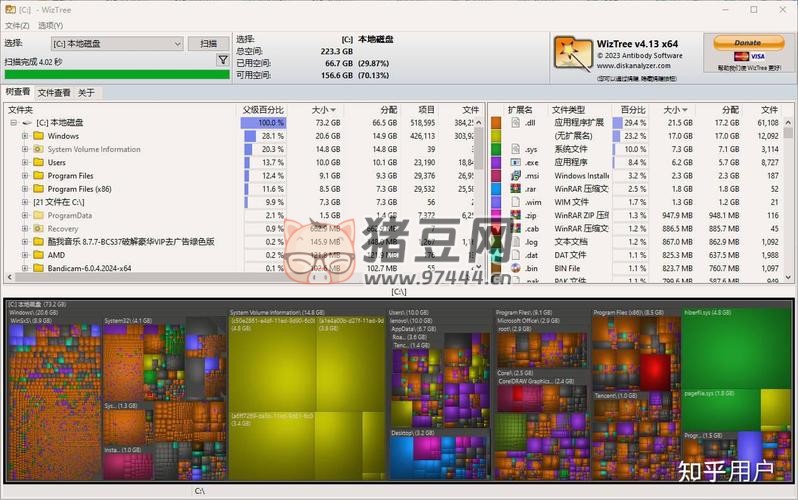Screen dimensions: 798x500
Task: Sort file types by 百分比 column
Action: pyautogui.click(x=634, y=109)
